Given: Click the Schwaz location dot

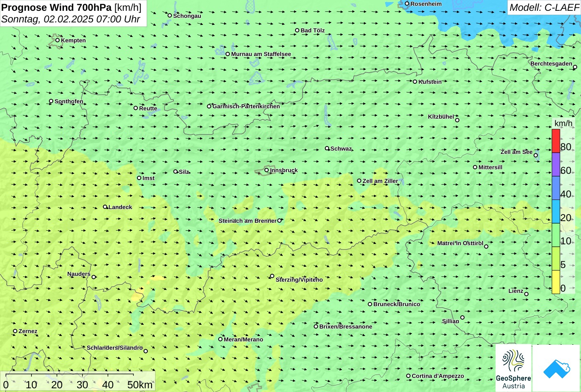Looking at the screenshot, I should (x=327, y=148).
